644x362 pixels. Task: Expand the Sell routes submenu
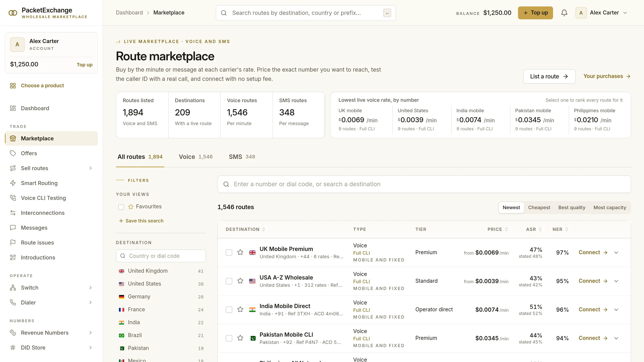[x=91, y=168]
